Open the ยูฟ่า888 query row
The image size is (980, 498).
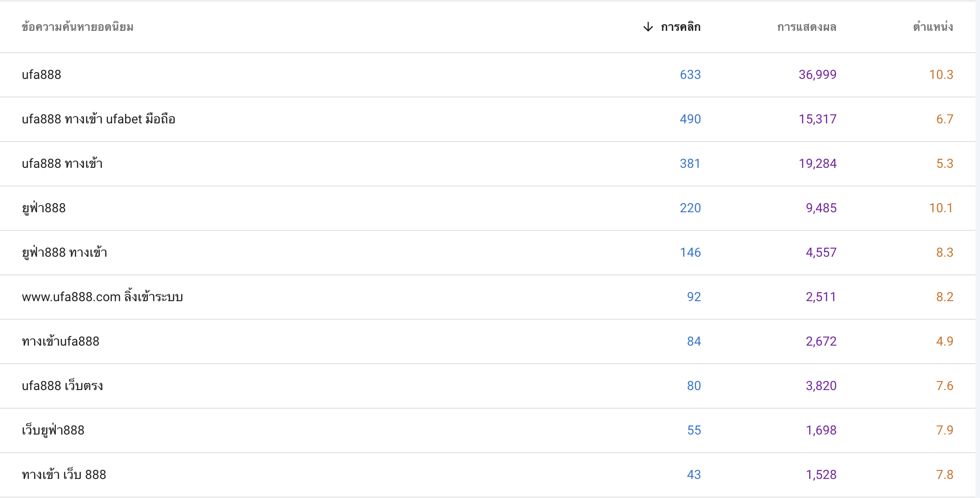coord(487,208)
